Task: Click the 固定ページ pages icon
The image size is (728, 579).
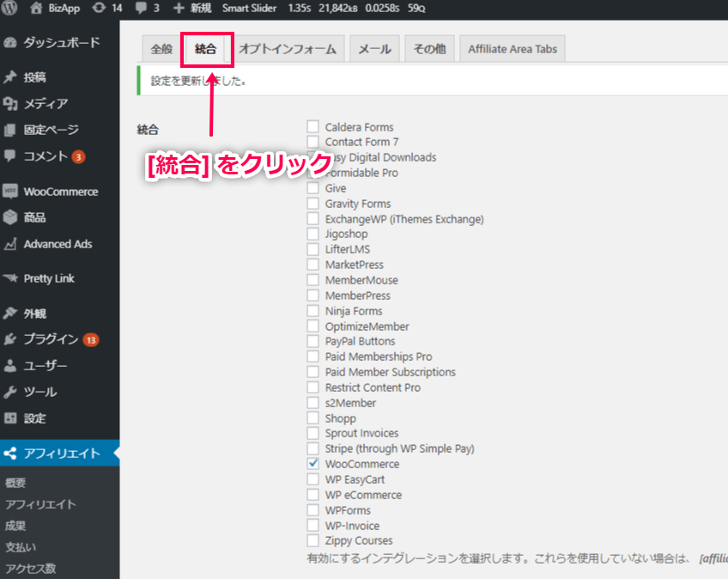Action: (10, 130)
